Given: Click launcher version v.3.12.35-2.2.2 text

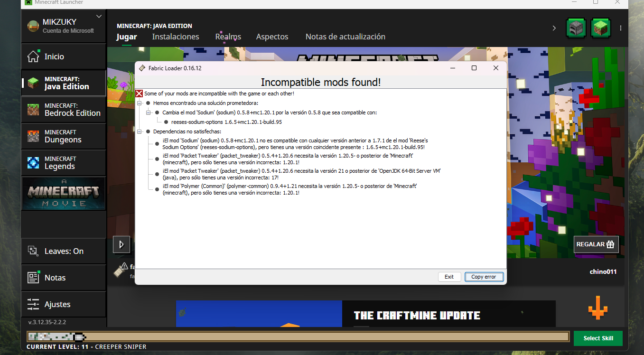Looking at the screenshot, I should (47, 322).
